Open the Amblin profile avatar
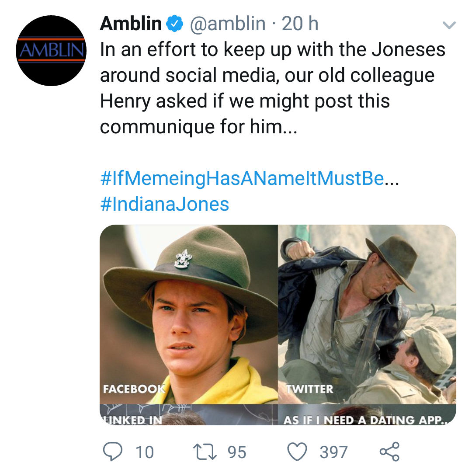472x476 pixels. (x=51, y=51)
